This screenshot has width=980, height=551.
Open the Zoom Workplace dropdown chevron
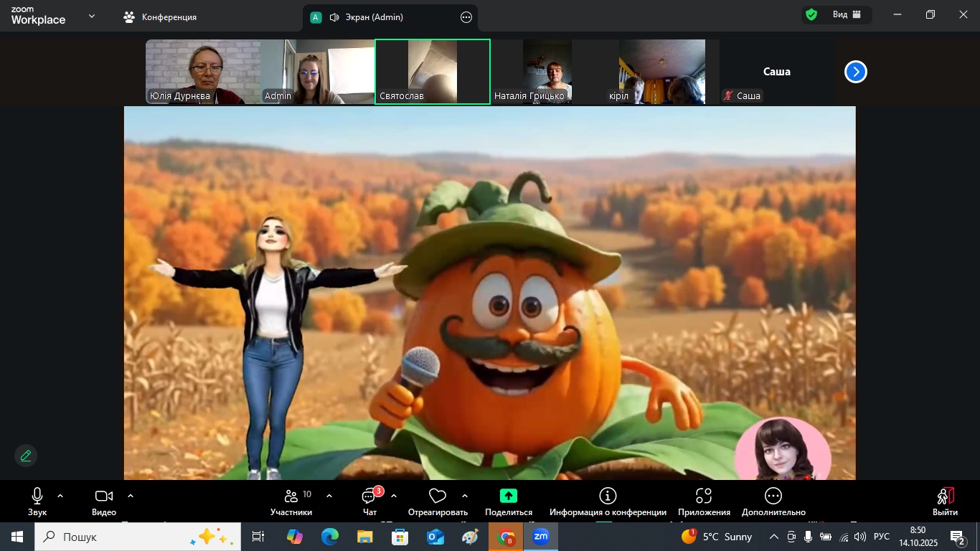pos(92,16)
